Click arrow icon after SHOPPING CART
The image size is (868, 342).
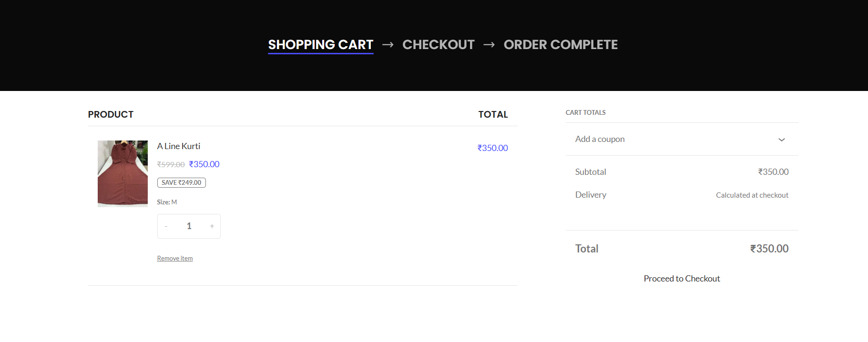(x=388, y=45)
